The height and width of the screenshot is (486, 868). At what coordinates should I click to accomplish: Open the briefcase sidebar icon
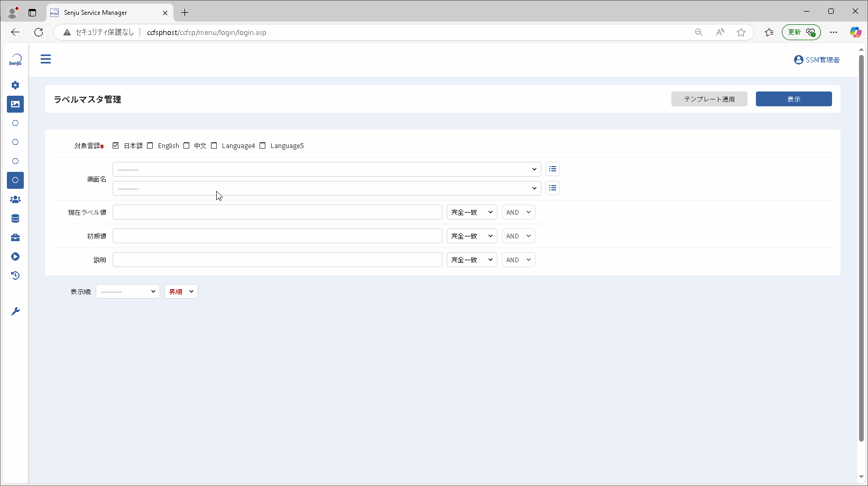click(15, 237)
